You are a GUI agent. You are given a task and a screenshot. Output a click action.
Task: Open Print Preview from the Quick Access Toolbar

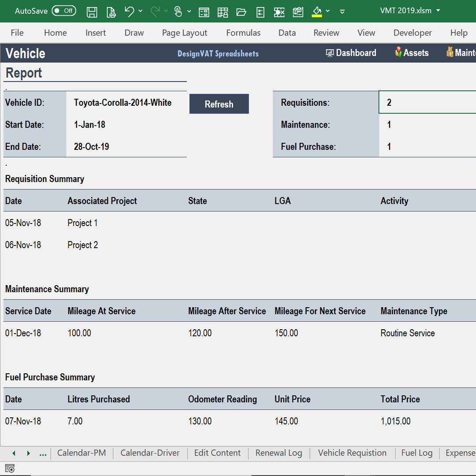[x=111, y=12]
